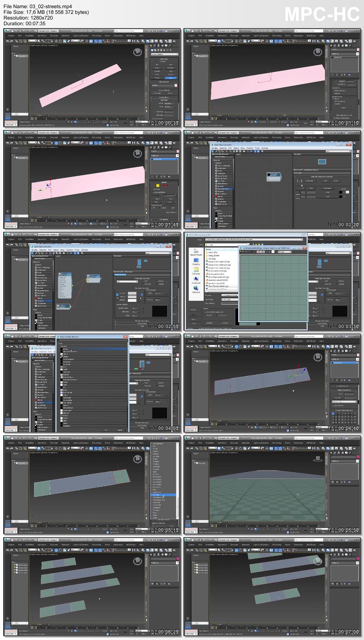Open the Materials menu in the 00:00:35 frame
This screenshot has width=364, height=640.
tap(65, 36)
